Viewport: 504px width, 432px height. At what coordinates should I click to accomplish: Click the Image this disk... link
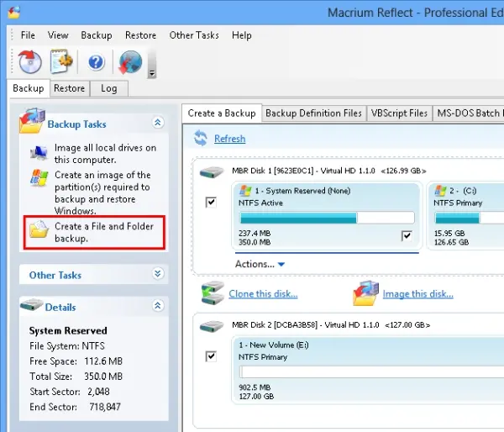(x=417, y=293)
